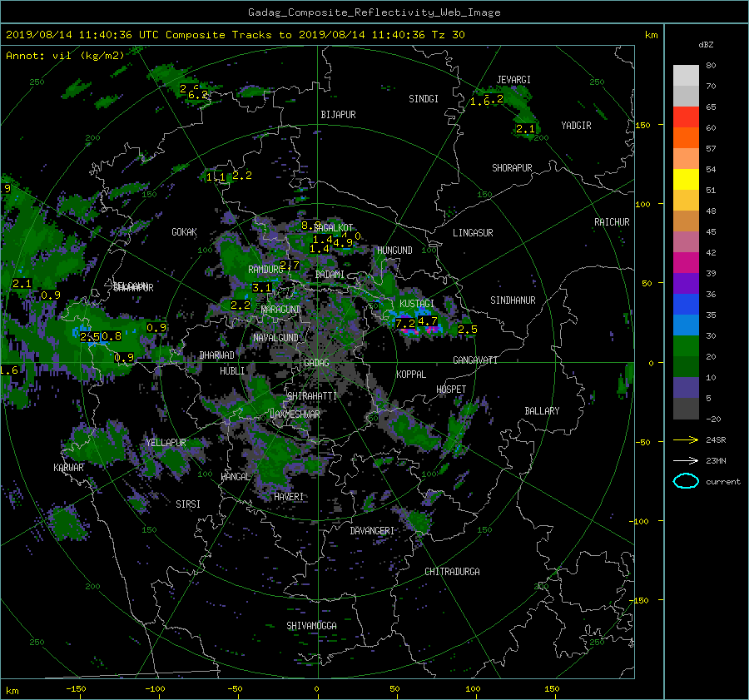Select the GANGAVATI label
The height and width of the screenshot is (700, 749).
[475, 360]
